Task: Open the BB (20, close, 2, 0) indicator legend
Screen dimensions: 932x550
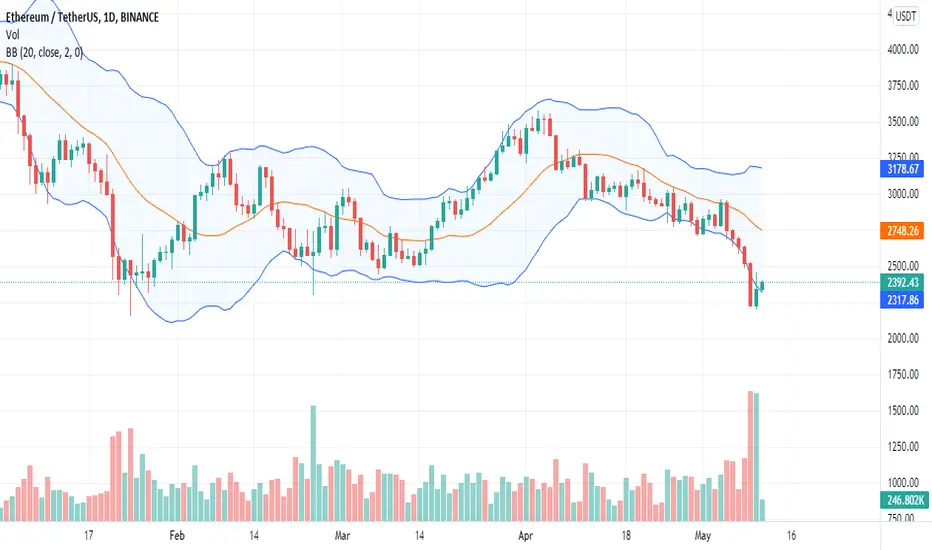Action: coord(44,53)
